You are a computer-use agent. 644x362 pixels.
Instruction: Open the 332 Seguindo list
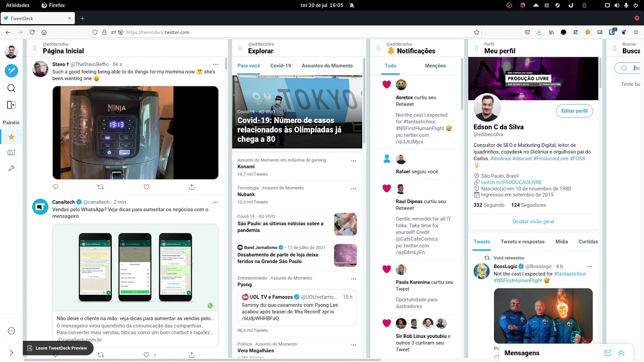489,205
